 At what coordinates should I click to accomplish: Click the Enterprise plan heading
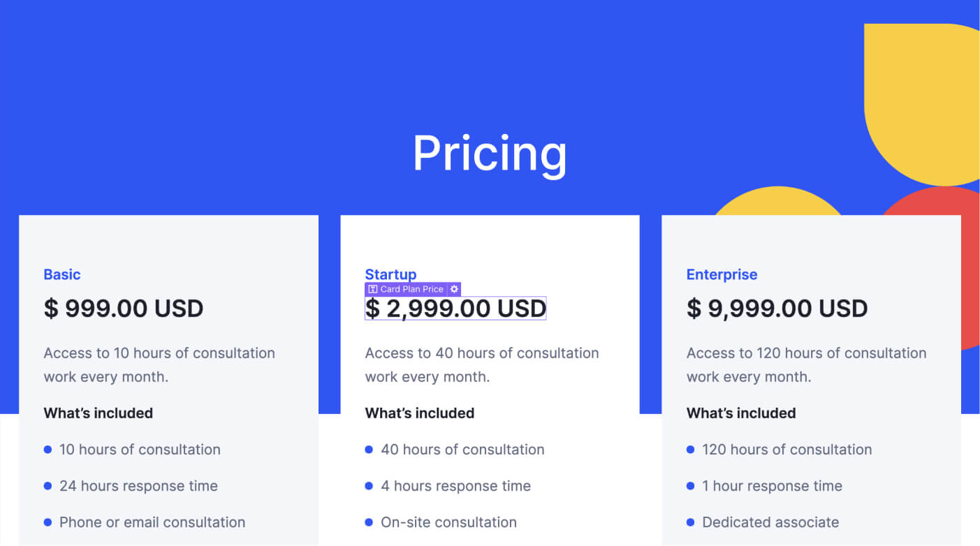click(x=722, y=274)
